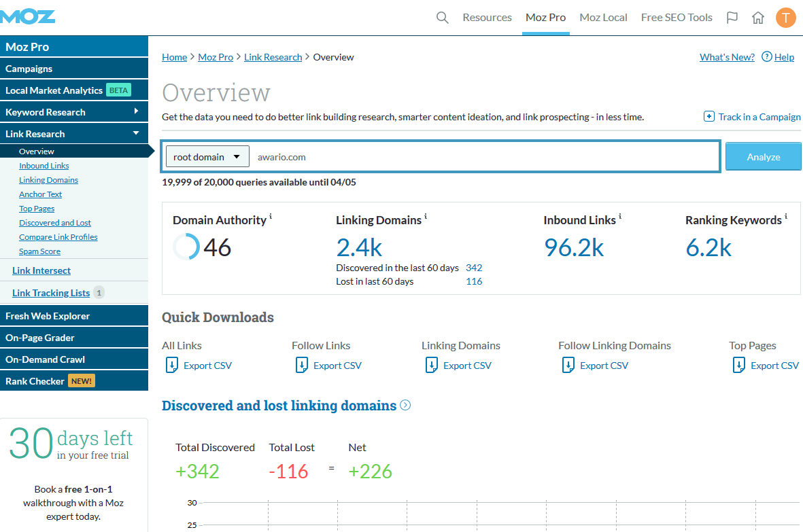Click Track in a Campaign link
The height and width of the screenshot is (532, 803).
pyautogui.click(x=759, y=117)
